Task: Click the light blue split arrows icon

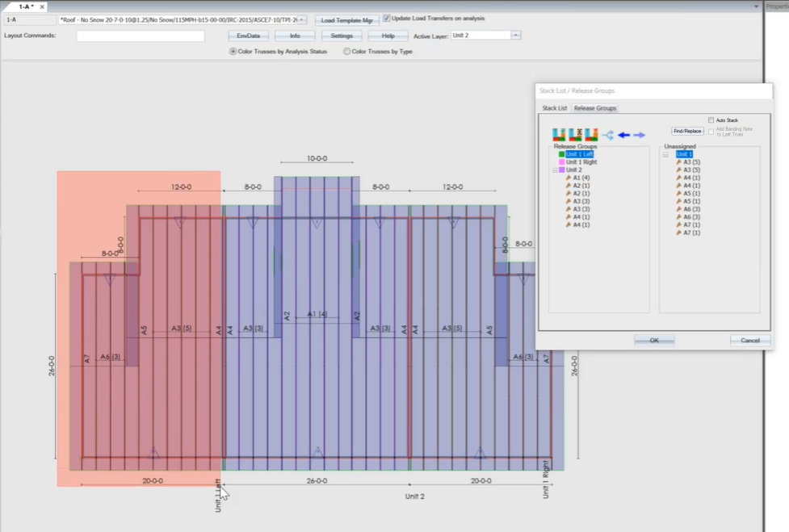Action: 608,135
